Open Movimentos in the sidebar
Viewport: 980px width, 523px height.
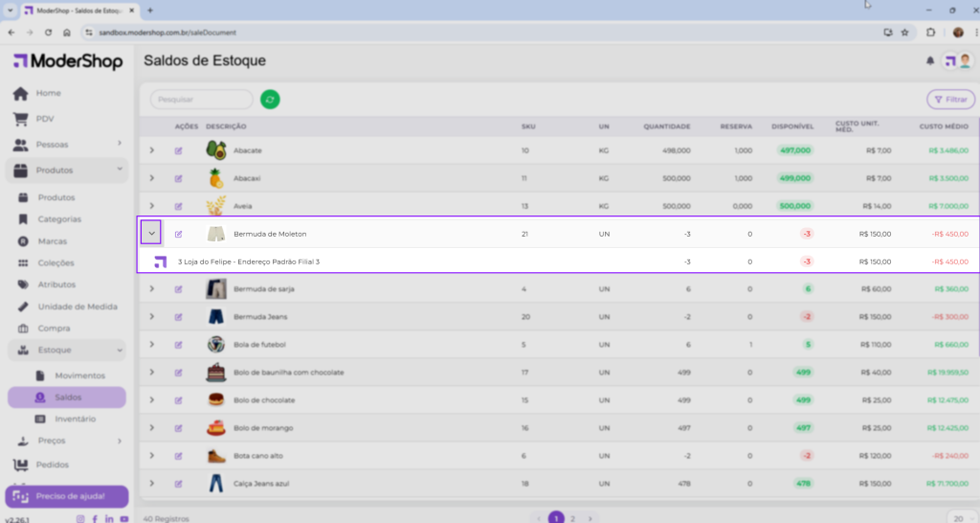click(x=79, y=375)
